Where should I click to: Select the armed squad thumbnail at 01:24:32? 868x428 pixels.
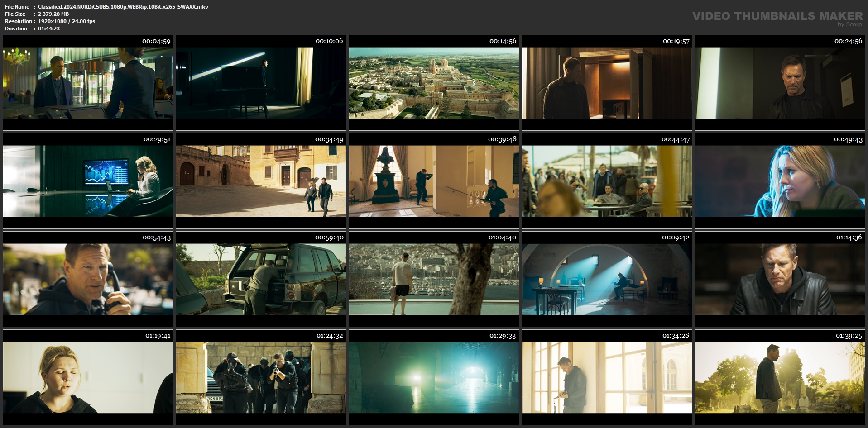[x=261, y=377]
